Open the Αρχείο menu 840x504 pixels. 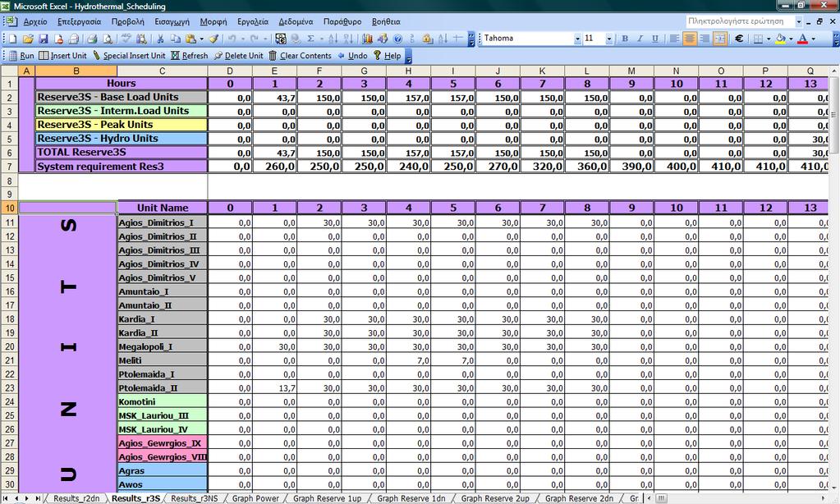[35, 22]
